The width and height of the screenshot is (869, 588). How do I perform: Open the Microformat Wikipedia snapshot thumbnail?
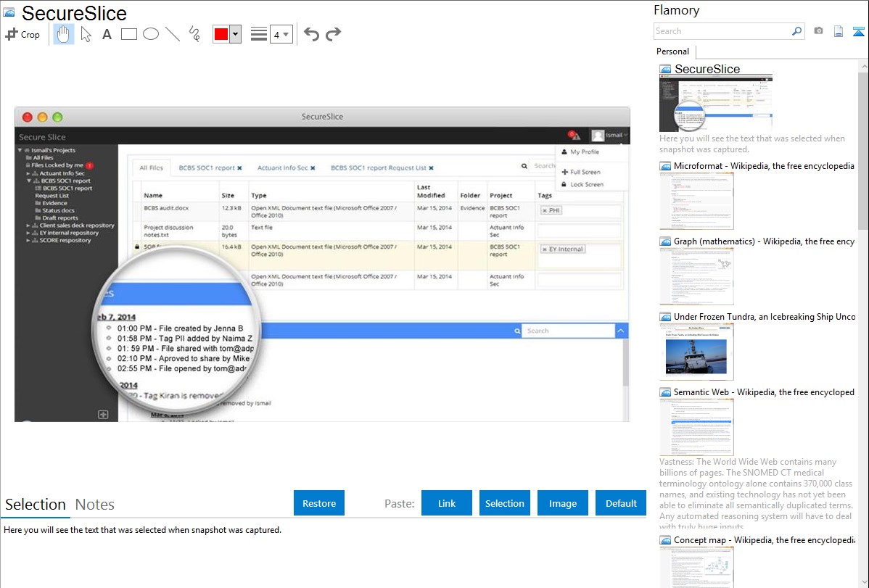[696, 201]
